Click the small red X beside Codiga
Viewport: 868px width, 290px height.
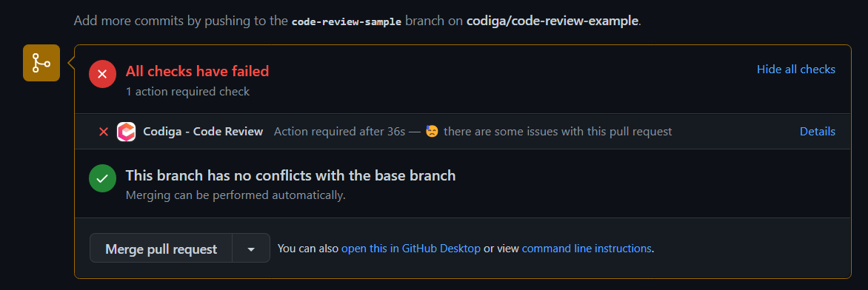(x=104, y=132)
